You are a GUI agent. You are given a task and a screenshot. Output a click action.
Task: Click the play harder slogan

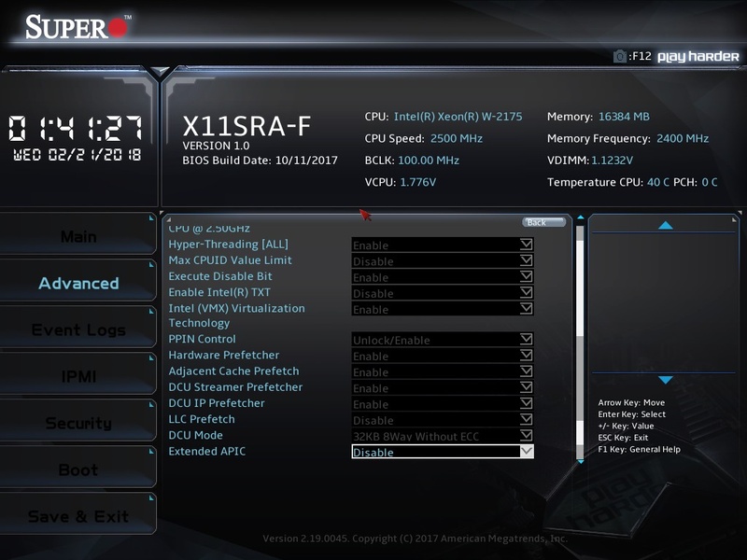pyautogui.click(x=698, y=57)
